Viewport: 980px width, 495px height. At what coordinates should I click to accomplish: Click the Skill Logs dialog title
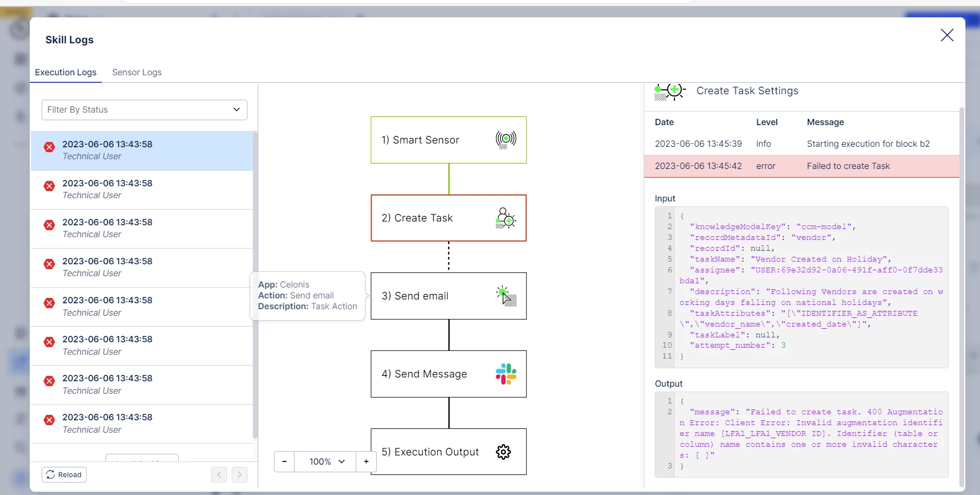[69, 40]
